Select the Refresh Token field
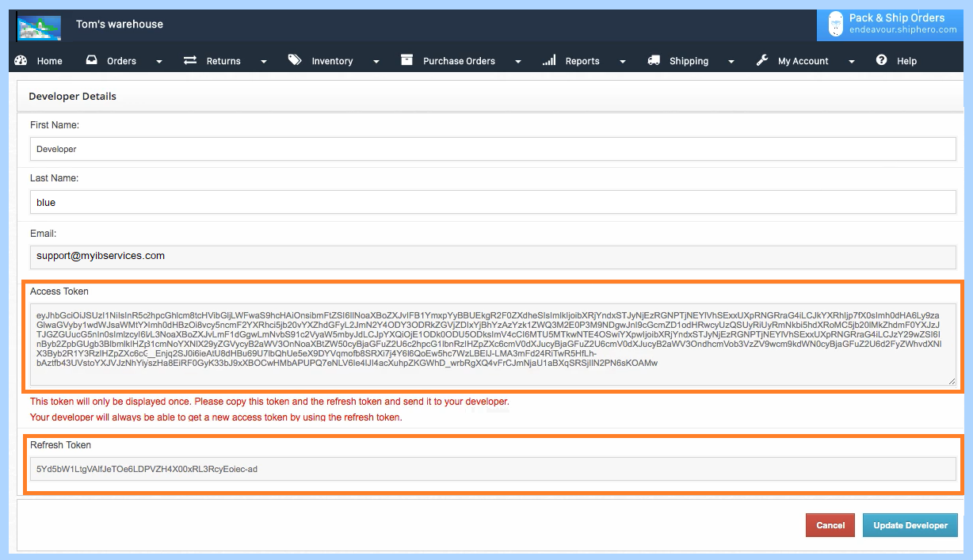This screenshot has height=560, width=973. coord(492,469)
